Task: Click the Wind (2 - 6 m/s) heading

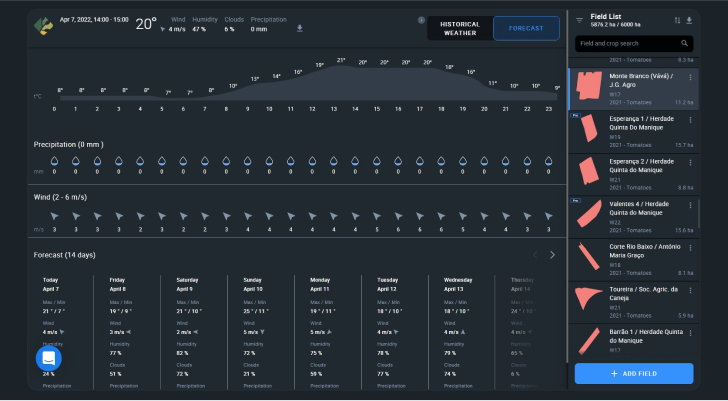Action: click(x=60, y=197)
